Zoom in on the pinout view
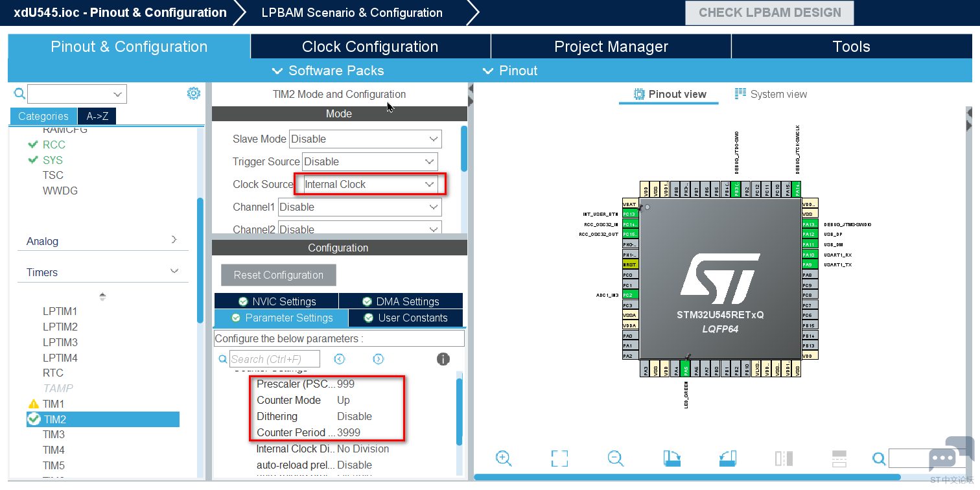Viewport: 980px width, 490px height. point(504,458)
